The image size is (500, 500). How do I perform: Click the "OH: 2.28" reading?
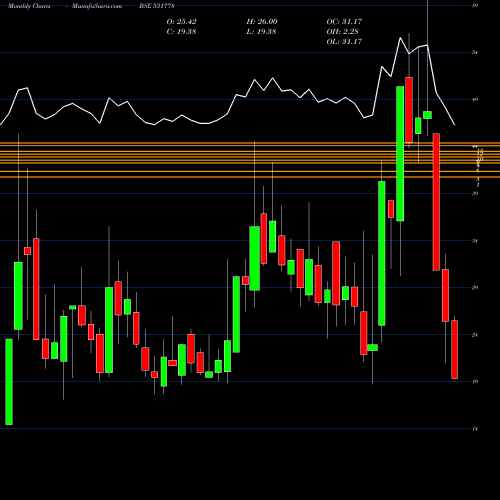(x=343, y=32)
